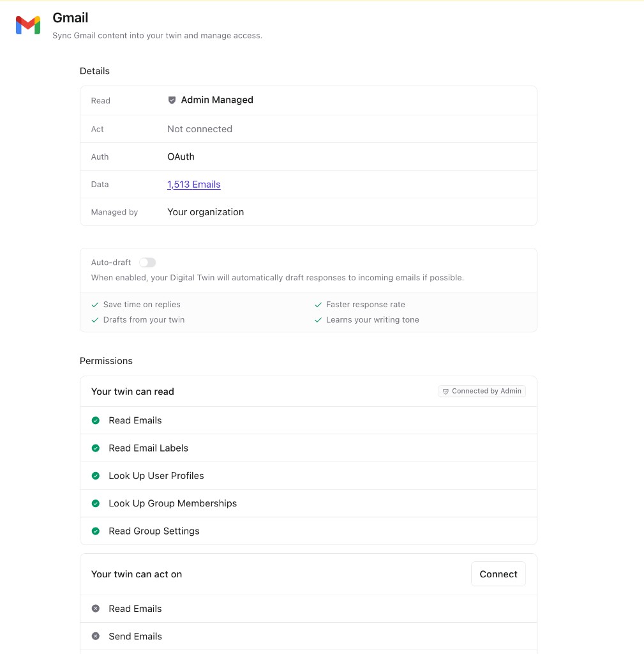Click checkmark icon next to Save time on replies
This screenshot has height=654, width=644.
95,305
